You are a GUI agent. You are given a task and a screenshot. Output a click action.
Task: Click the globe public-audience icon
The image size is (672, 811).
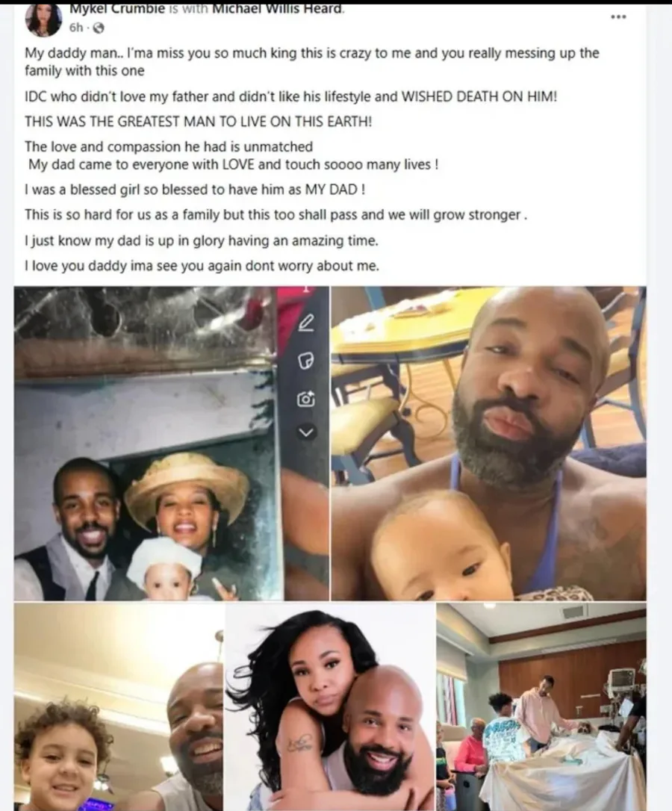[x=99, y=28]
